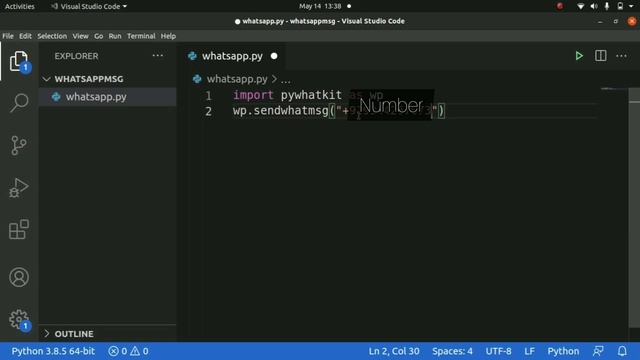Click the unsaved changes dot on whatsapp.py tab

274,56
